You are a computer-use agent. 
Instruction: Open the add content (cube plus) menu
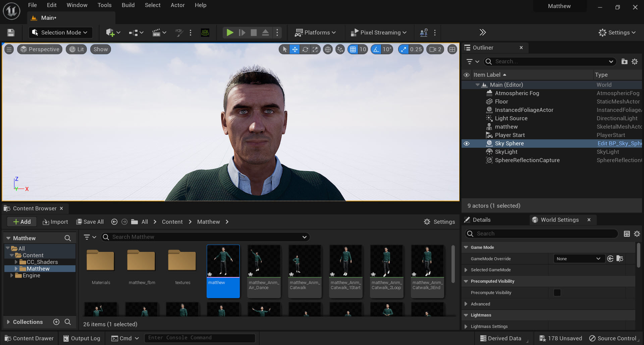(113, 32)
